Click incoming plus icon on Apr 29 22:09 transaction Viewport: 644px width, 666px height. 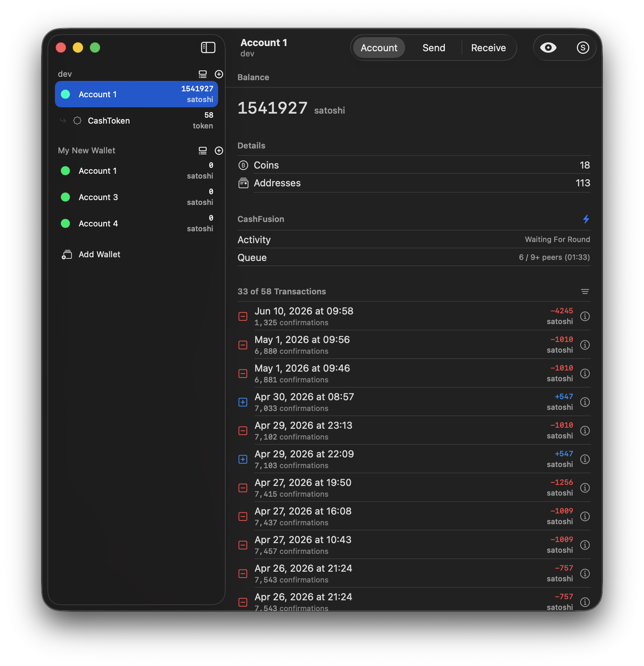(x=243, y=459)
